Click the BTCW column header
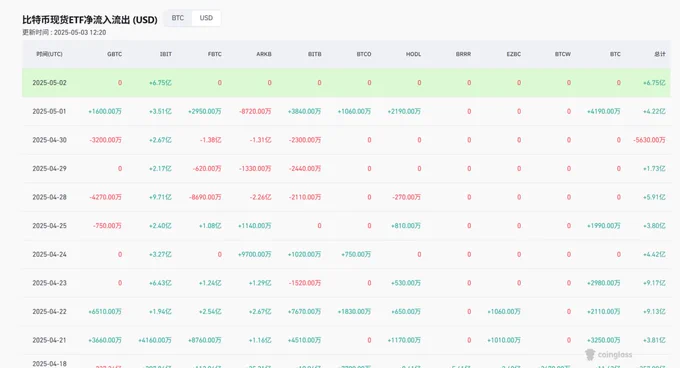Screen dimensions: 680x368 click(x=562, y=54)
